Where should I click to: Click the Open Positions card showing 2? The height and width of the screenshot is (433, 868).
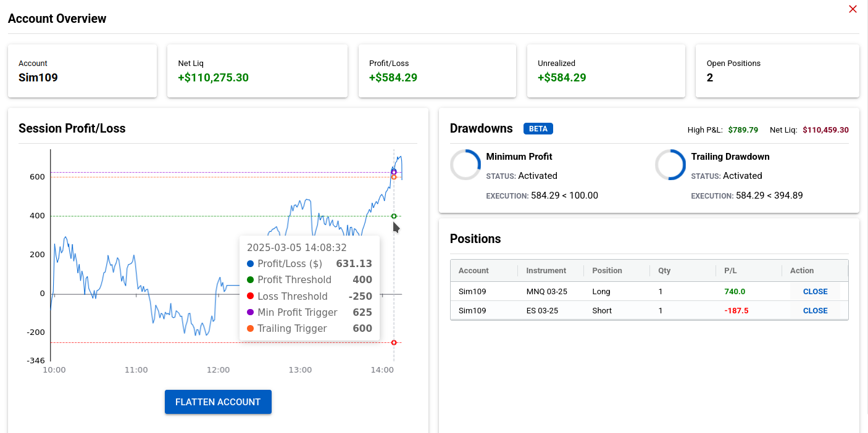[x=777, y=70]
